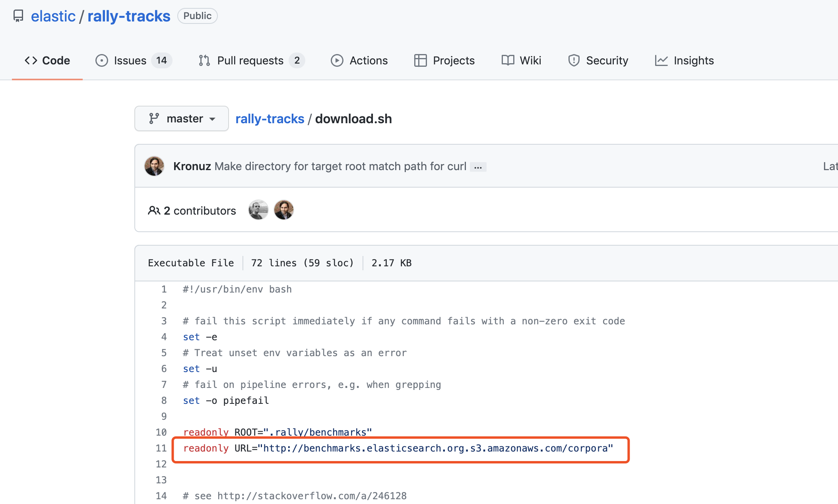838x504 pixels.
Task: Click the Security shield icon
Action: 574,60
